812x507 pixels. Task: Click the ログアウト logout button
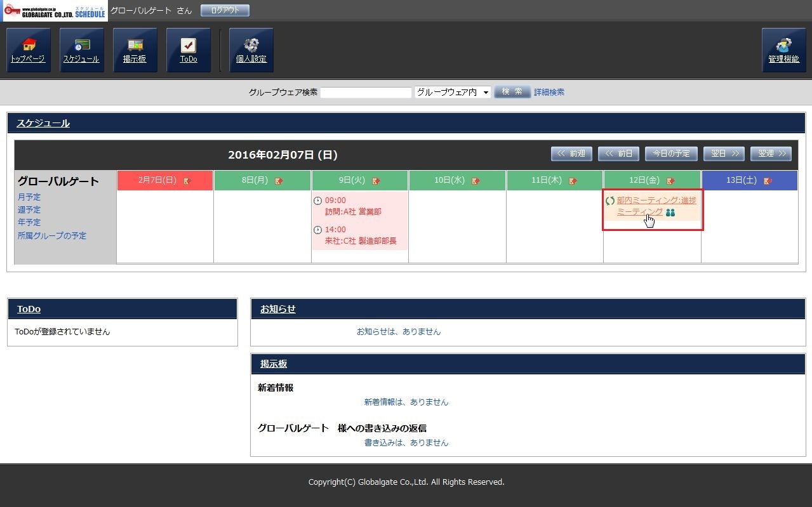tap(225, 10)
